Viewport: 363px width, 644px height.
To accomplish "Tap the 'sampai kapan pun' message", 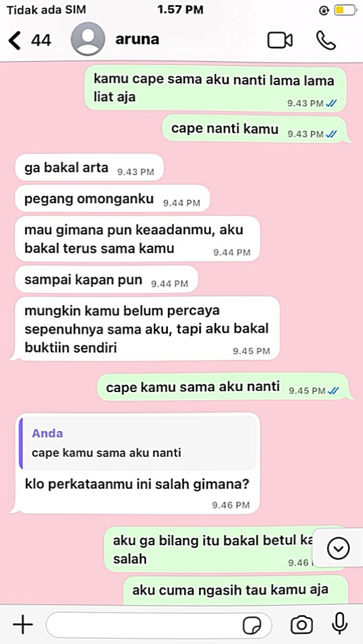I will point(106,281).
